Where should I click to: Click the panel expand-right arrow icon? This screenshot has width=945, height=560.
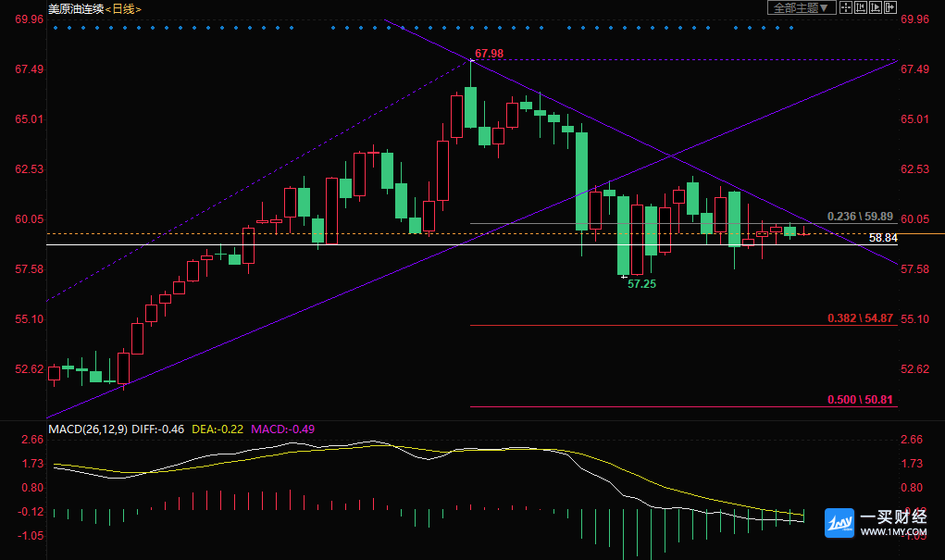click(x=890, y=7)
